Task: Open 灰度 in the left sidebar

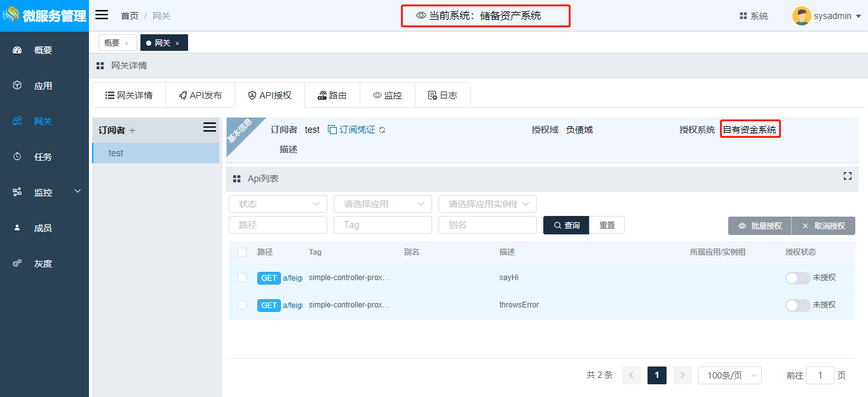Action: (x=43, y=264)
